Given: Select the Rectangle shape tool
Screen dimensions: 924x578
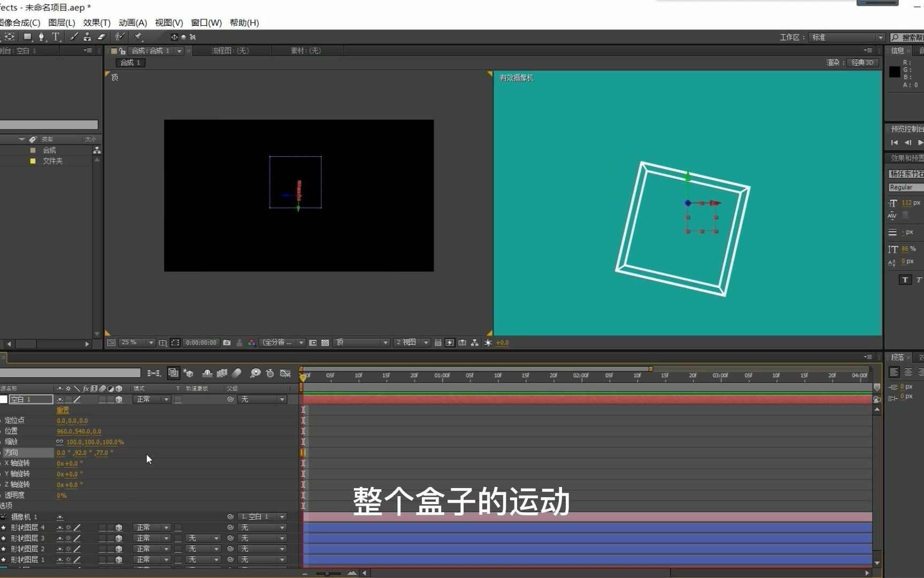Looking at the screenshot, I should 27,37.
